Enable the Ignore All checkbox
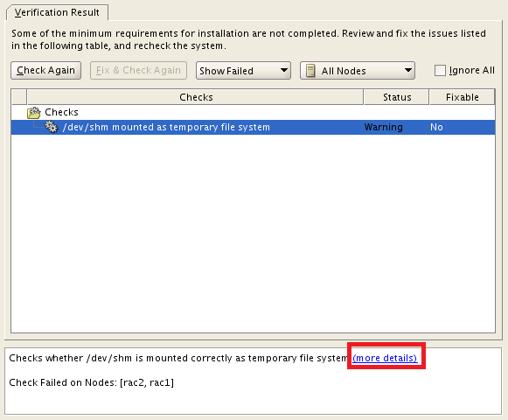Image resolution: width=508 pixels, height=420 pixels. click(440, 70)
